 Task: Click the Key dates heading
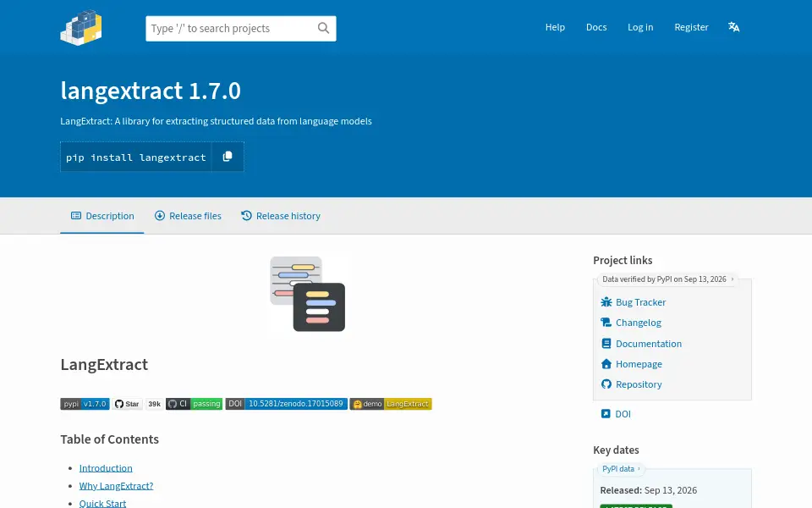tap(616, 450)
